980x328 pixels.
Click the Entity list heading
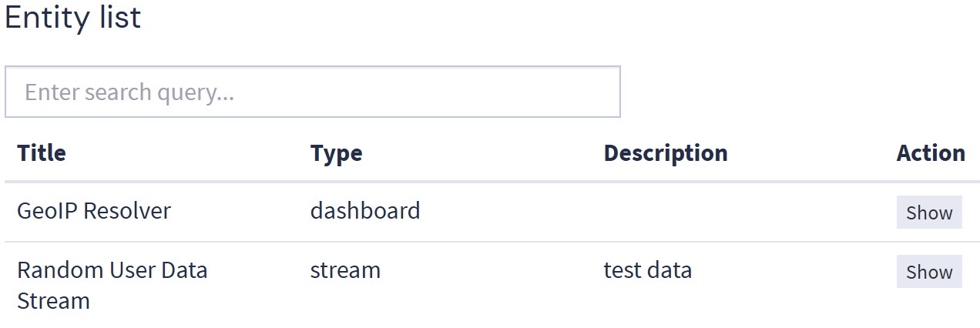tap(73, 18)
